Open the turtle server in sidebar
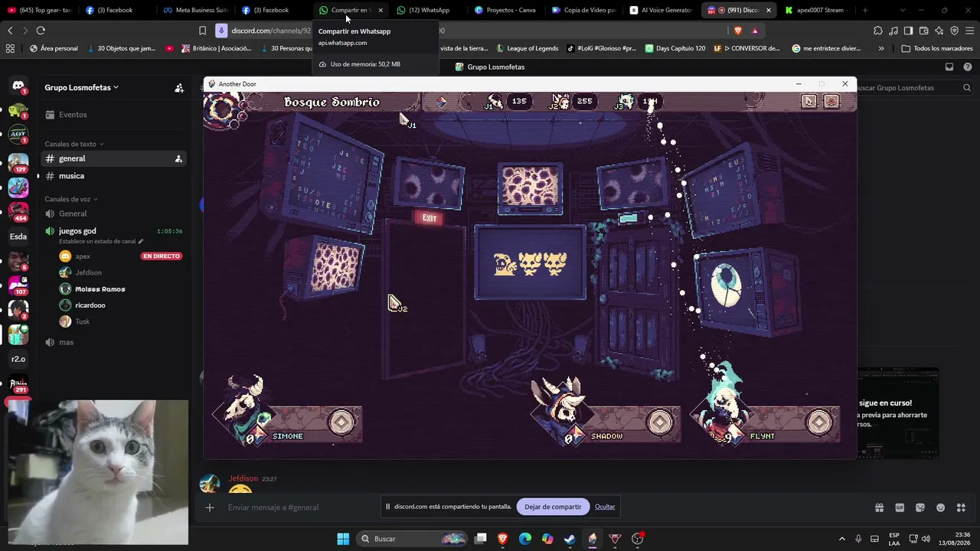 [x=18, y=112]
